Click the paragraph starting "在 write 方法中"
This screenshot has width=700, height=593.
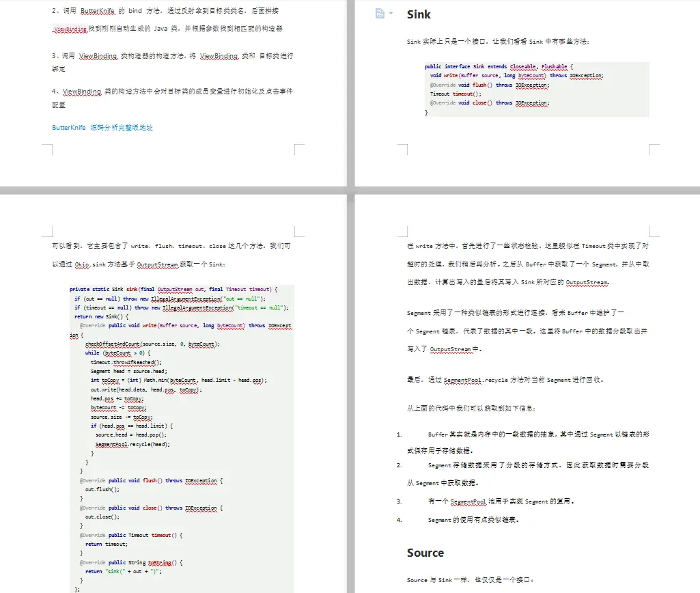tap(528, 264)
